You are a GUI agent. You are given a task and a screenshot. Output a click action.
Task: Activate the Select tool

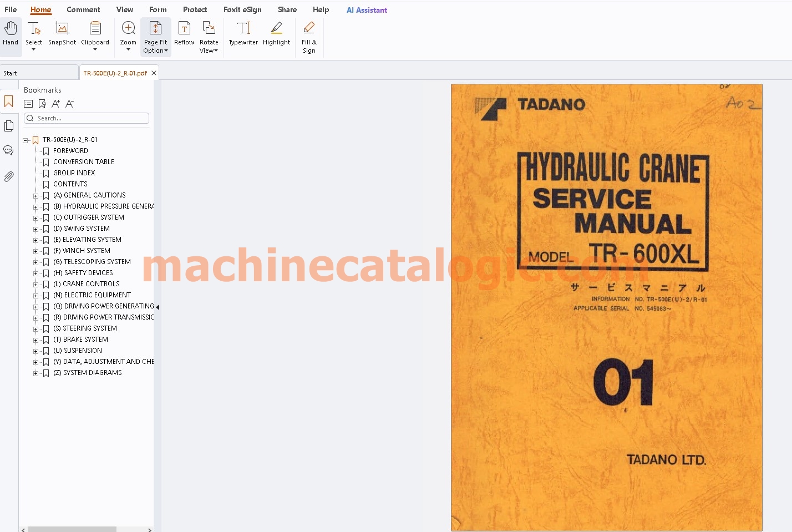click(34, 33)
